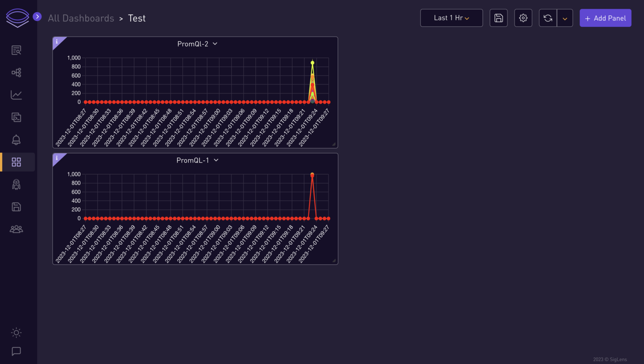Open the refresh interval dropdown arrow
This screenshot has height=364, width=644.
tap(565, 18)
